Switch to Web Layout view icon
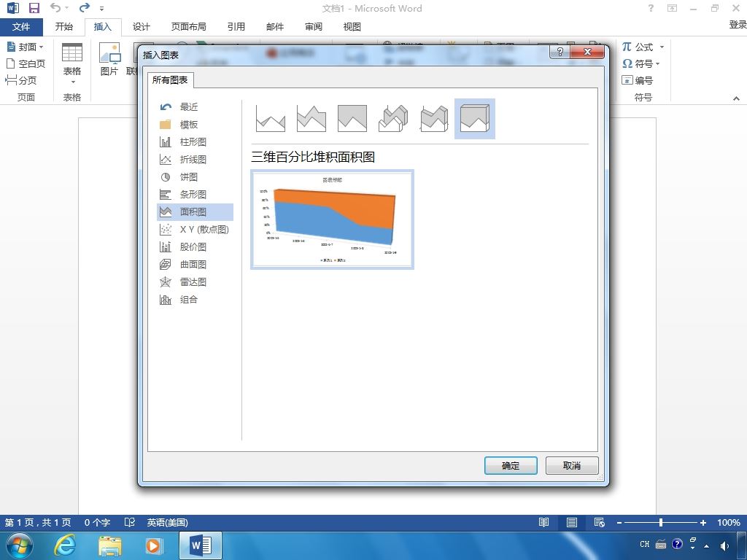The width and height of the screenshot is (747, 560). [600, 522]
